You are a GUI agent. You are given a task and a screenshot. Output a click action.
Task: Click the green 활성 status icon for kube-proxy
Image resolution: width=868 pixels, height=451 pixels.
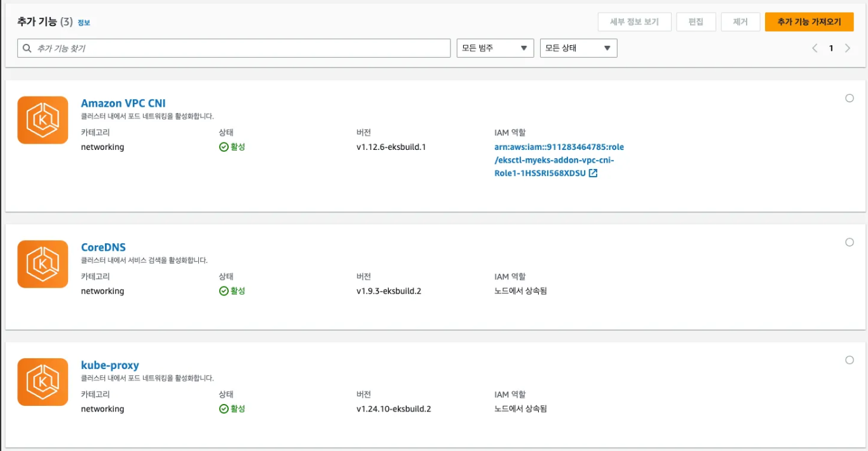pyautogui.click(x=224, y=409)
